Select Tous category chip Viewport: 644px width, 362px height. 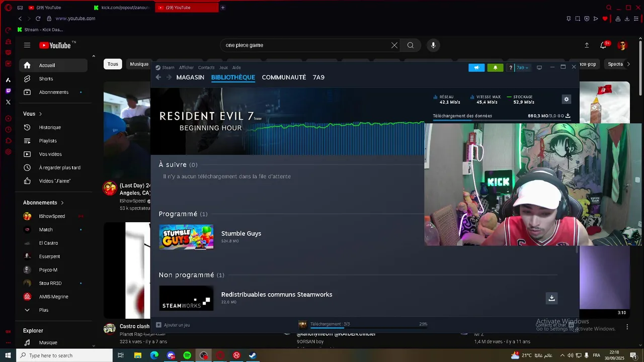(x=113, y=64)
